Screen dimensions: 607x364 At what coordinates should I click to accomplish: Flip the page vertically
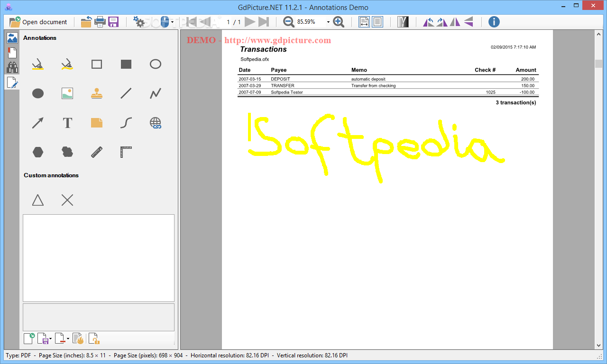468,22
